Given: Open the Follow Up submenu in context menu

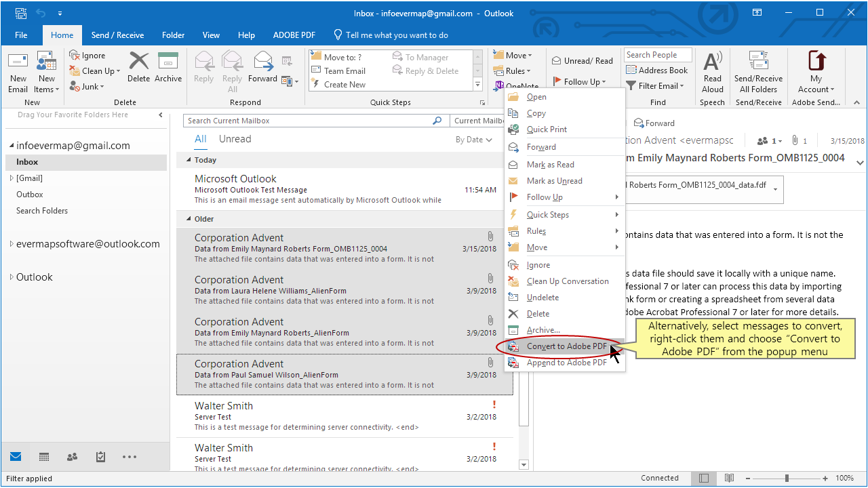Looking at the screenshot, I should coord(566,197).
